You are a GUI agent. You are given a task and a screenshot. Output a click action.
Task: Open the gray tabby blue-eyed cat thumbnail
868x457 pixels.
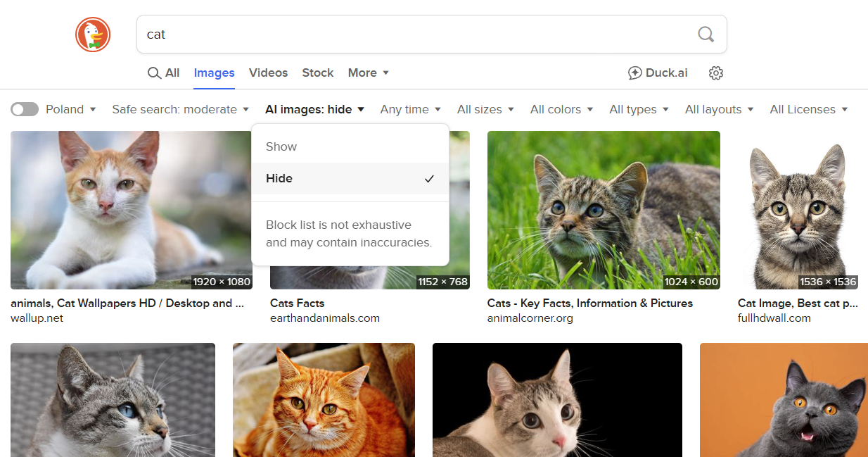(x=113, y=400)
